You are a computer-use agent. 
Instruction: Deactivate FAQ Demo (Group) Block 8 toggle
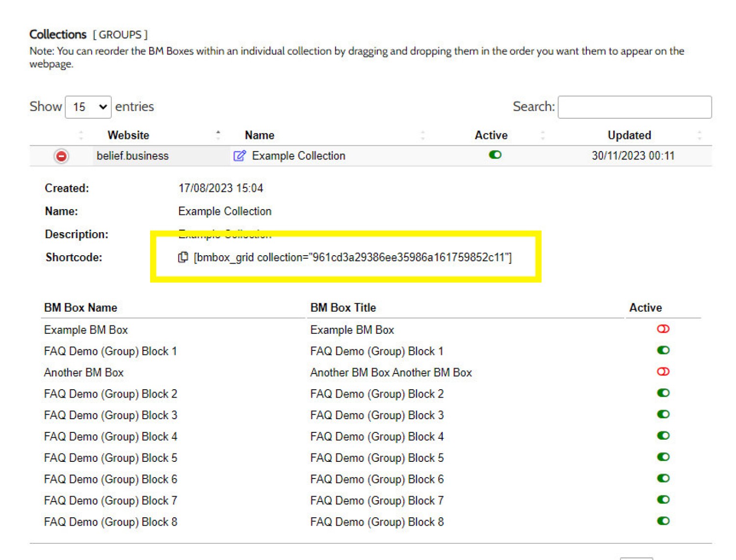[x=663, y=521]
